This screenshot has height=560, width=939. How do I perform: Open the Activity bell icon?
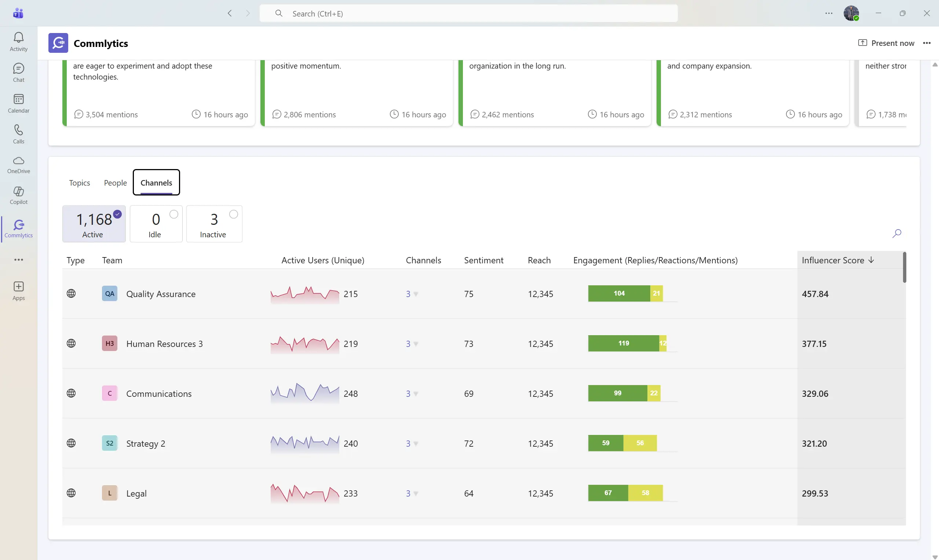18,41
